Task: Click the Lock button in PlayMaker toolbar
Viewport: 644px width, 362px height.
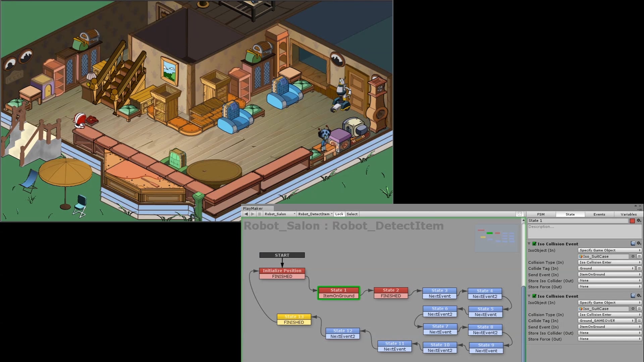Action: pyautogui.click(x=339, y=214)
